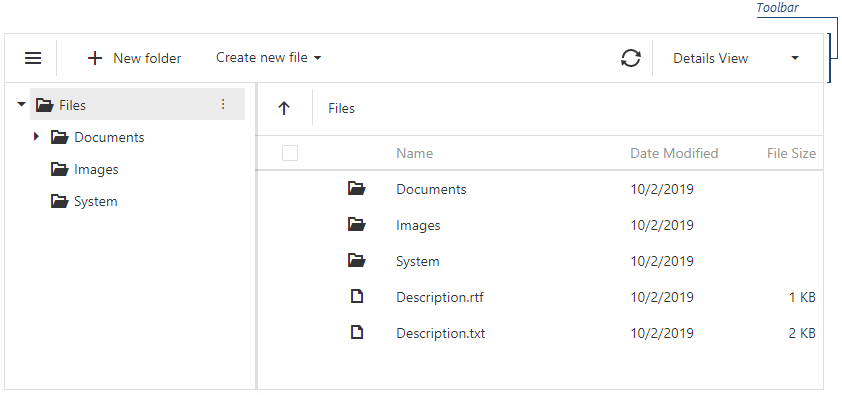
Task: Select the Description.rtf file name
Action: pyautogui.click(x=440, y=297)
